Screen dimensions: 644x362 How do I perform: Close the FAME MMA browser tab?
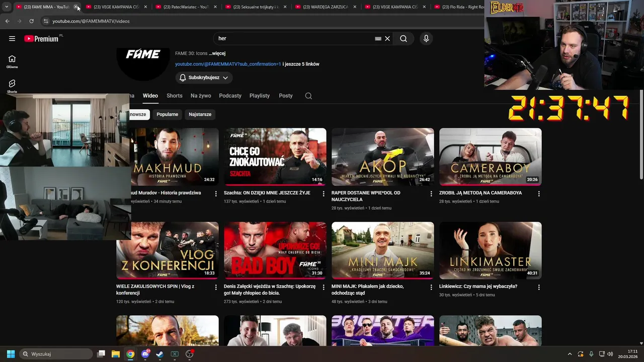(76, 7)
